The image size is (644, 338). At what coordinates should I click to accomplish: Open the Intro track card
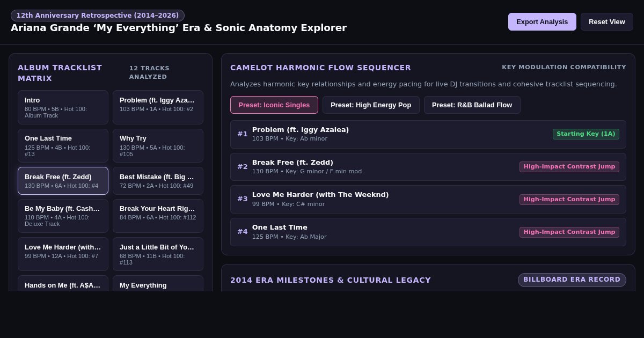63,107
